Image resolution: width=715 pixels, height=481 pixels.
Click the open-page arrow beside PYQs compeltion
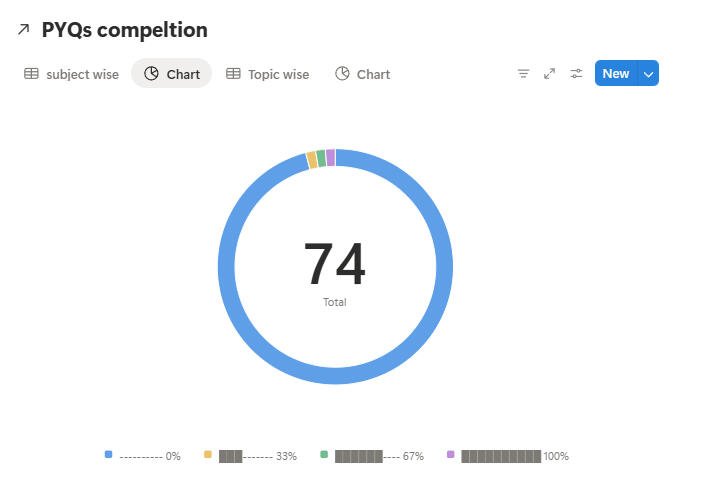click(x=24, y=30)
